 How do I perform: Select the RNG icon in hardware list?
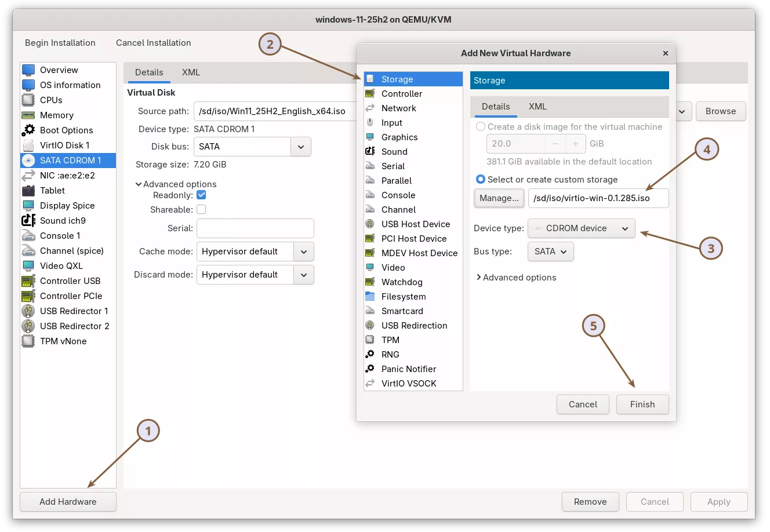370,355
